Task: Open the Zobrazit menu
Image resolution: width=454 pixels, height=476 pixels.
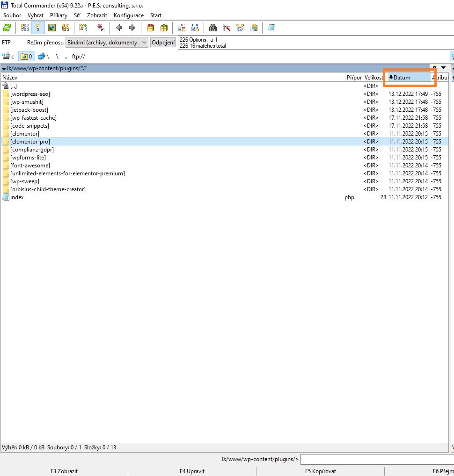Action: click(97, 15)
